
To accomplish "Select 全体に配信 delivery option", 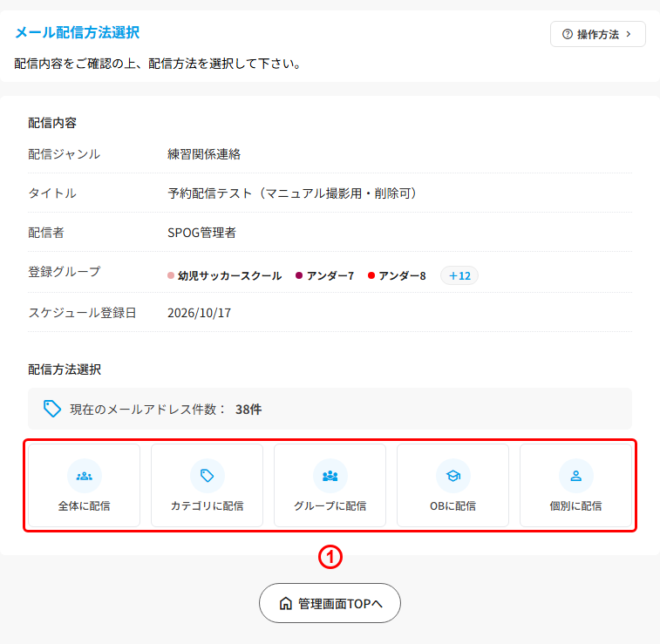I will pos(85,485).
